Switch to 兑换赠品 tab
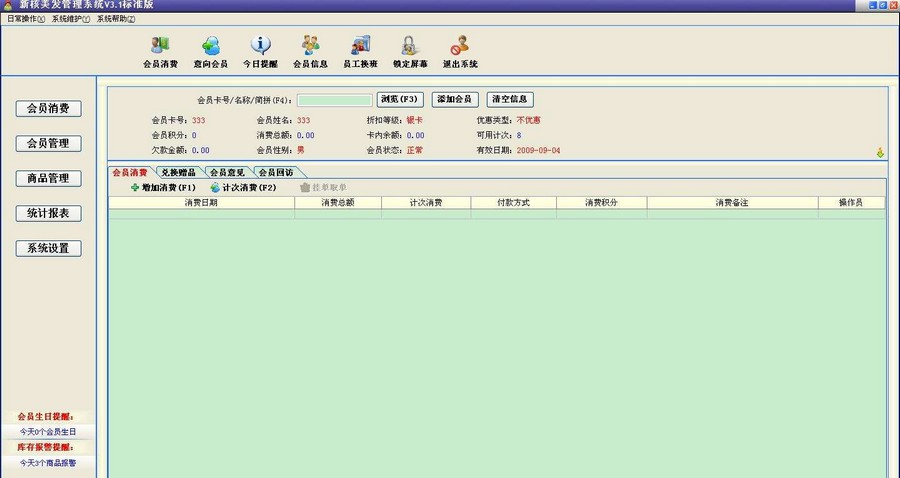Image resolution: width=900 pixels, height=478 pixels. pos(179,172)
